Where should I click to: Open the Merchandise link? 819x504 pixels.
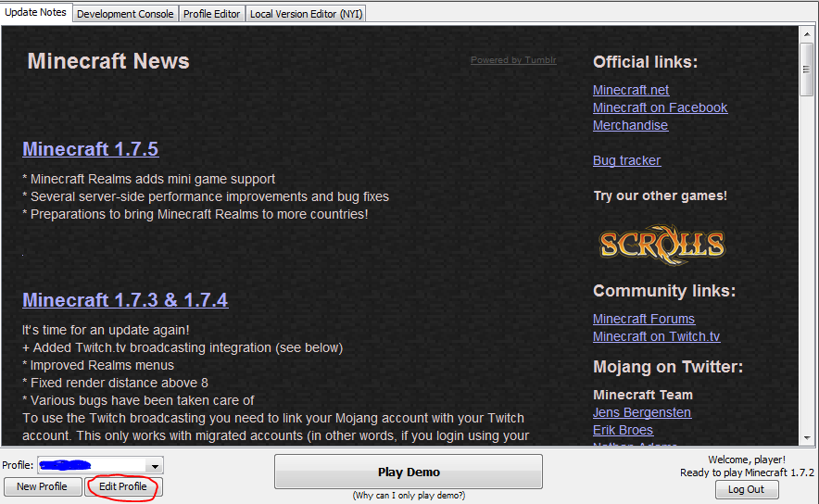(630, 126)
